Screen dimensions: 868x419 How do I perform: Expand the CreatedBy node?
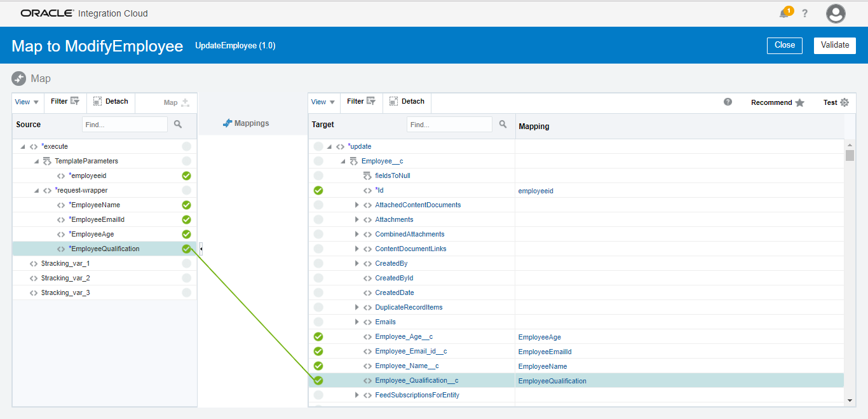(x=357, y=263)
